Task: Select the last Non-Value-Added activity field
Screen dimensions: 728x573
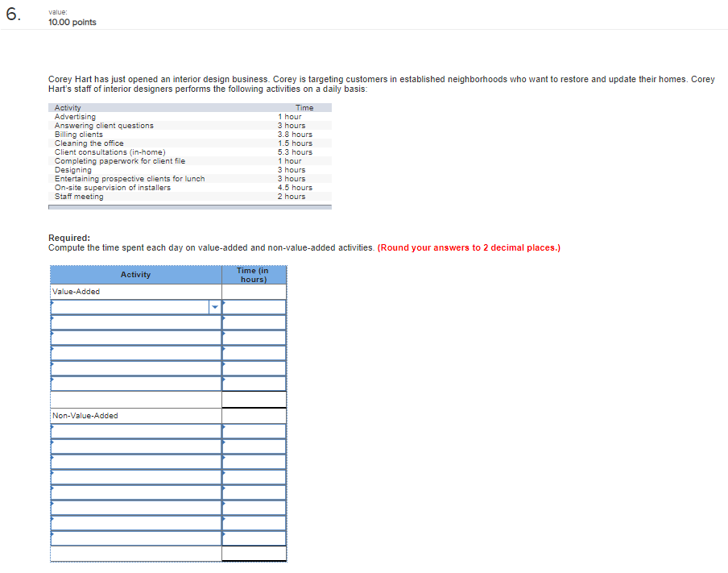Action: [136, 538]
